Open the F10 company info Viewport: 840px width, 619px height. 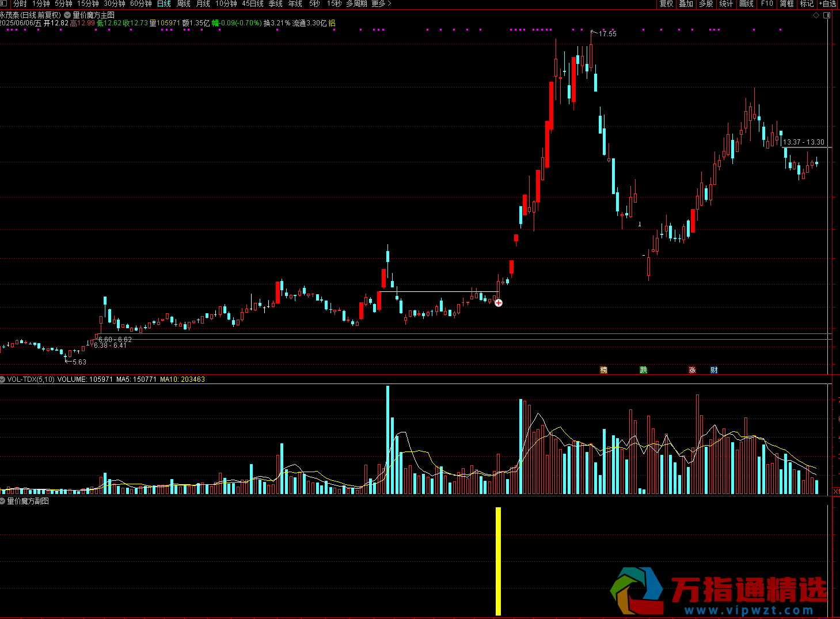767,4
